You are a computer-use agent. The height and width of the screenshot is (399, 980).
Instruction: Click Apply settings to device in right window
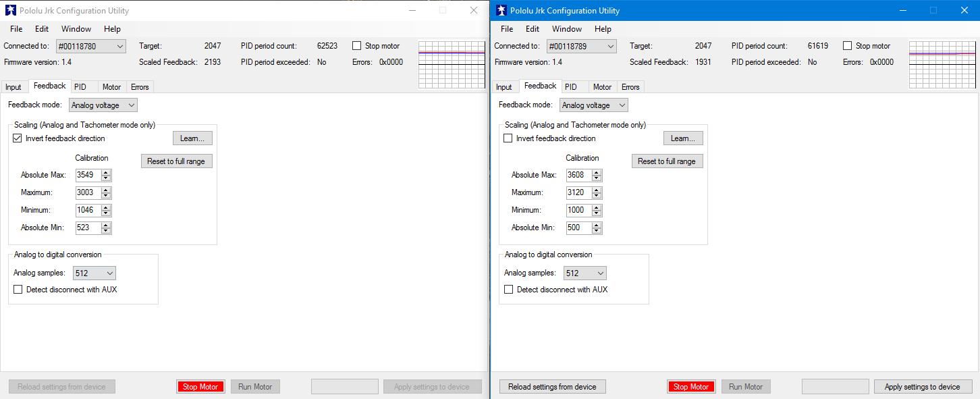(922, 387)
